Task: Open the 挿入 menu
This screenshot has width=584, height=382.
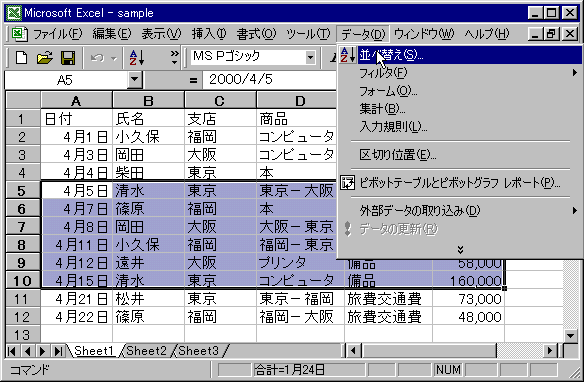Action: 209,34
